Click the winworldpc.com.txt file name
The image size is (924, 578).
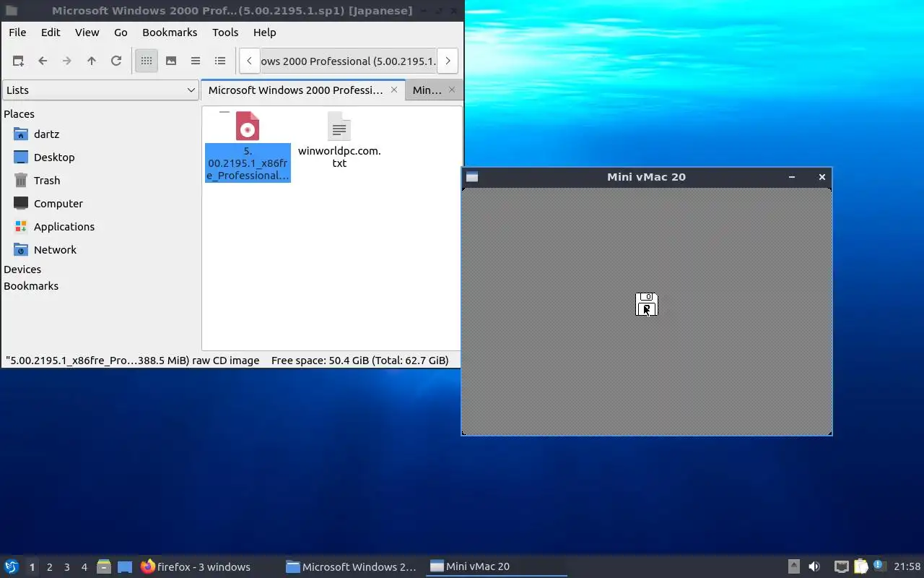(x=339, y=157)
